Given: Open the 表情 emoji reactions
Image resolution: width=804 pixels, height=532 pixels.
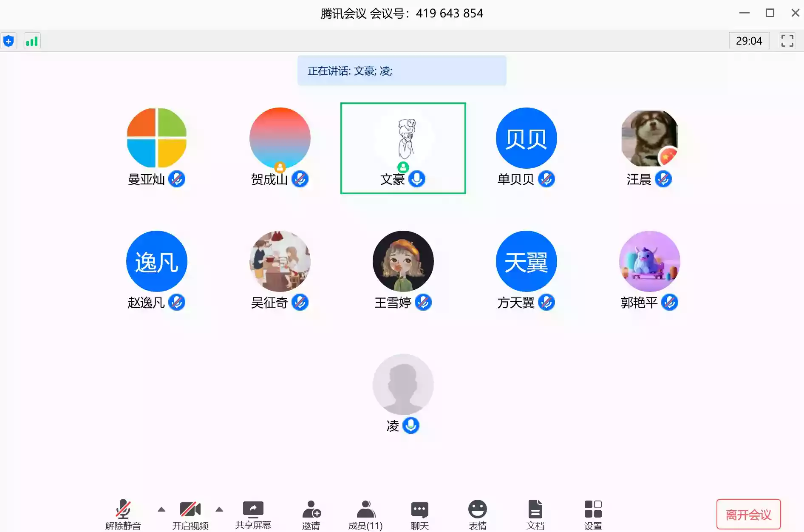Looking at the screenshot, I should 478,515.
